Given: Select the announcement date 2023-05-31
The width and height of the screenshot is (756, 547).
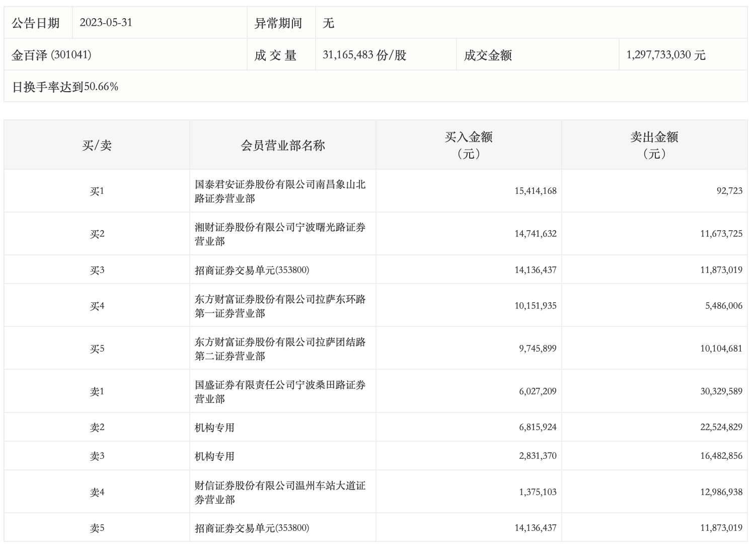Looking at the screenshot, I should tap(106, 23).
